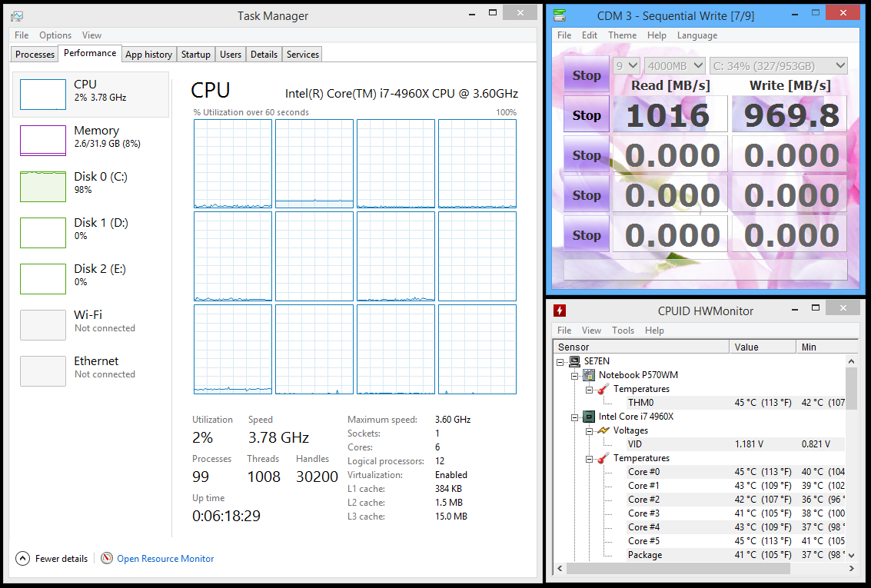Click the CPU temperatures thermometer icon

[603, 458]
